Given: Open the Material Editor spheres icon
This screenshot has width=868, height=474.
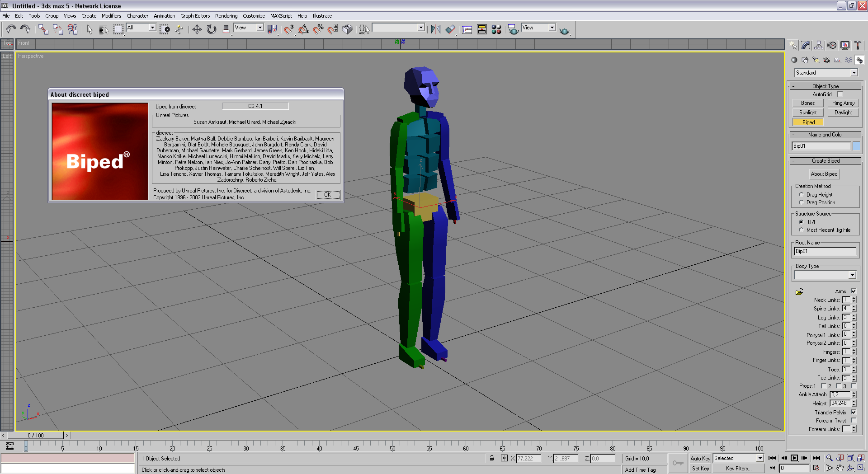Looking at the screenshot, I should point(496,29).
